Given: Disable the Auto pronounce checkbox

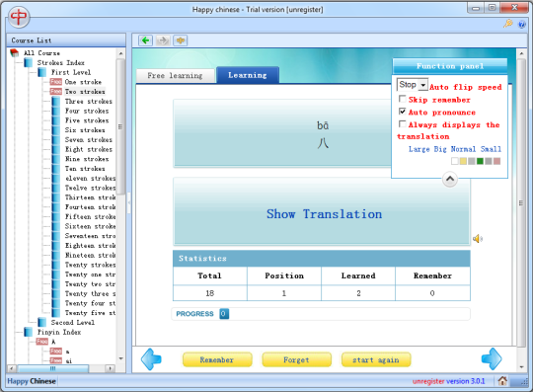Looking at the screenshot, I should tap(403, 112).
